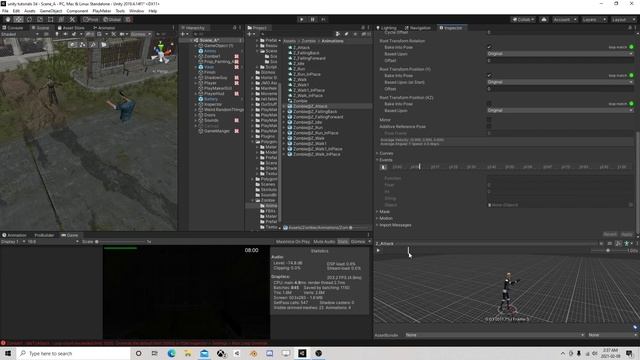Image resolution: width=640 pixels, height=360 pixels.
Task: Click the Step frame button
Action: tap(323, 19)
